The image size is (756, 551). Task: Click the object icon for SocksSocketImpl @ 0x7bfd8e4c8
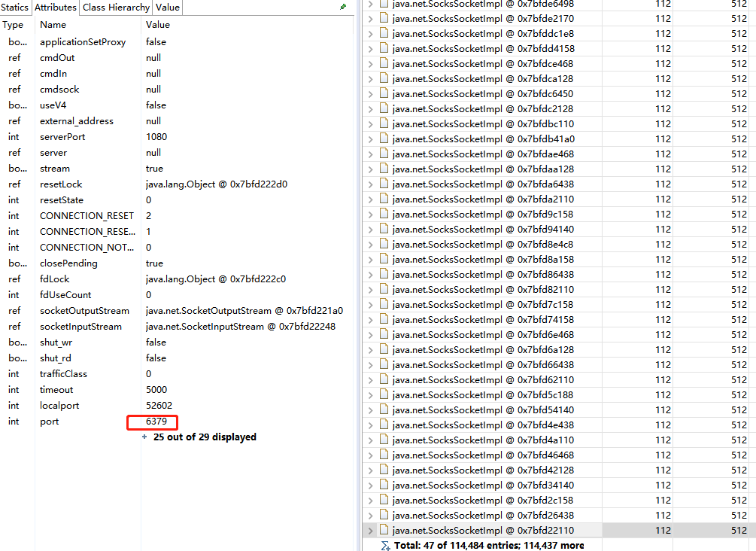pyautogui.click(x=384, y=244)
